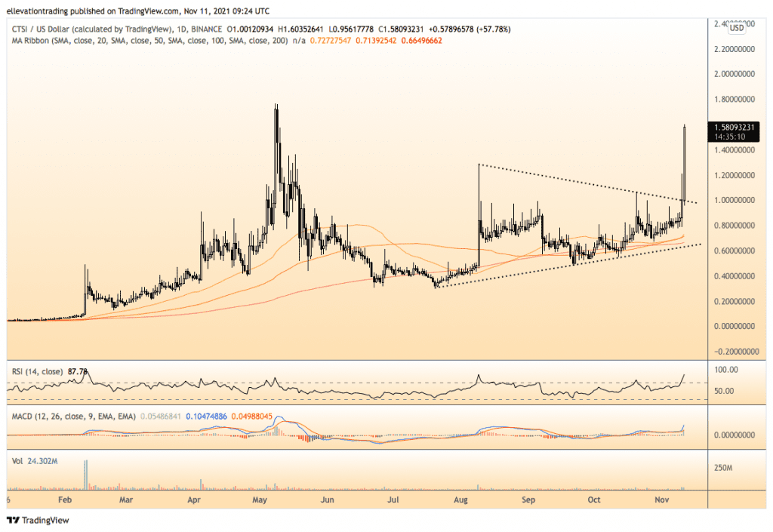Image resolution: width=773 pixels, height=532 pixels.
Task: Click the MACD value 0.10474886
Action: pyautogui.click(x=207, y=417)
